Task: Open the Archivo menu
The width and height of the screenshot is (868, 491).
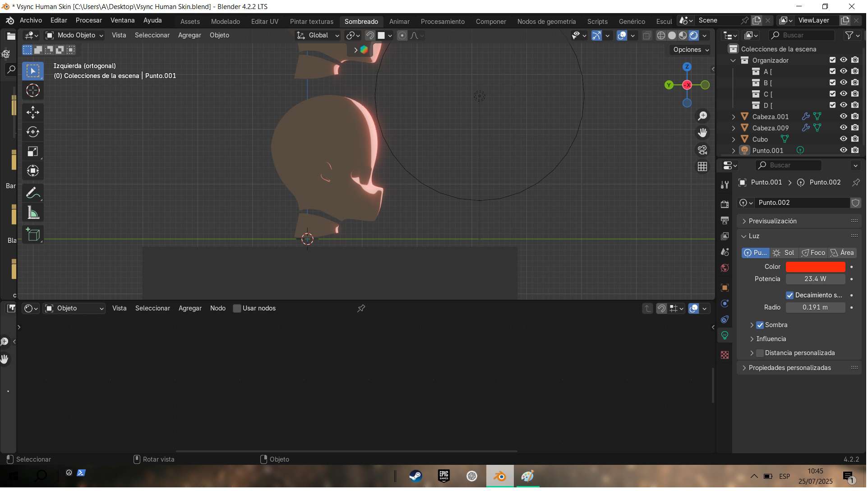Action: pos(31,21)
